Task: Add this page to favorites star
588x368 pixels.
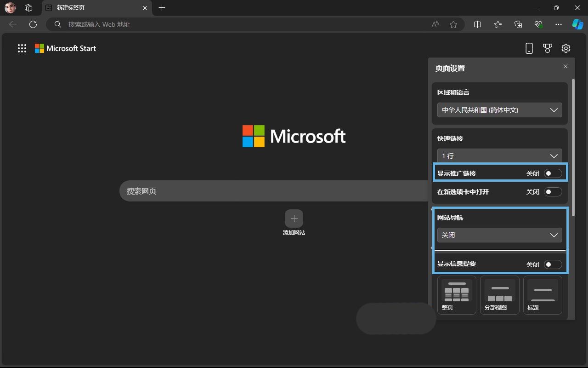Action: [x=453, y=24]
